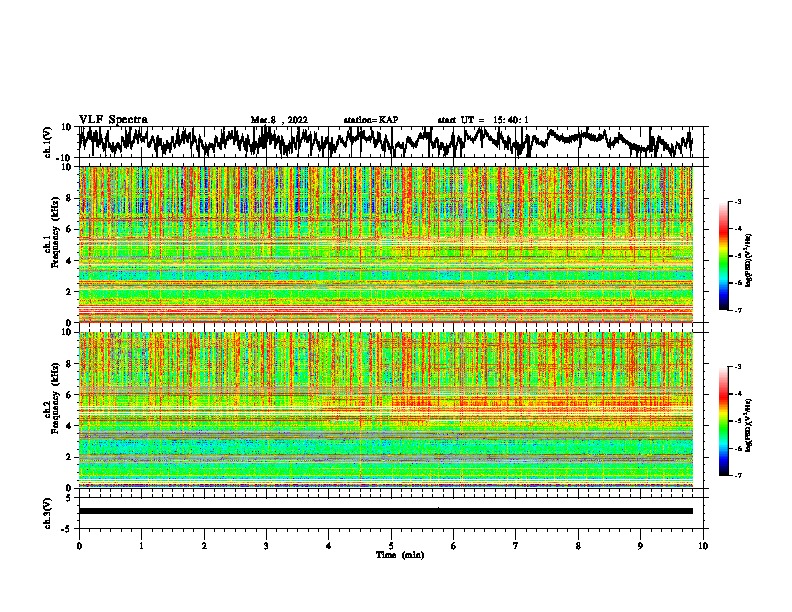Image resolution: width=792 pixels, height=612 pixels.
Task: Click time axis tick label "9"
Action: coord(640,546)
